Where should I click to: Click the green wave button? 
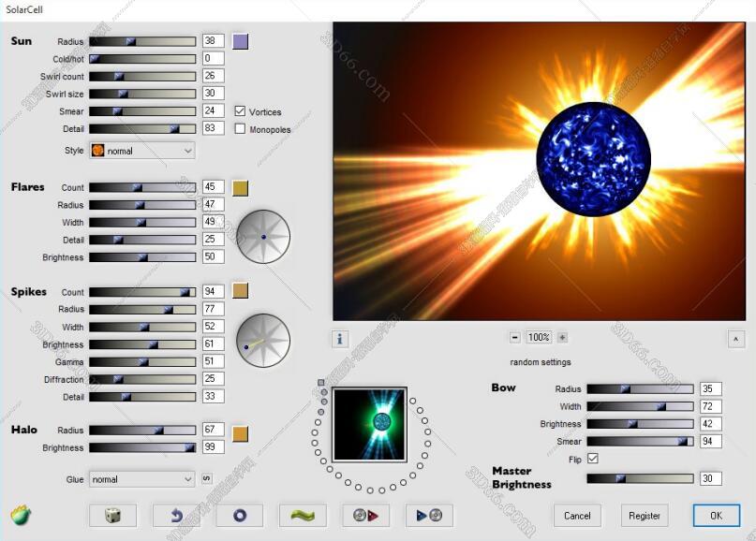303,515
